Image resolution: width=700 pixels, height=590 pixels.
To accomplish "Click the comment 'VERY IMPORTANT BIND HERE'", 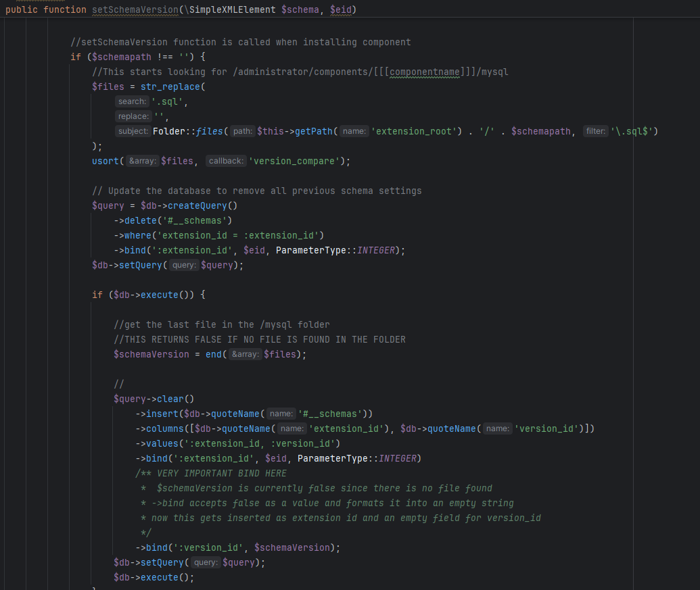I will (x=222, y=474).
